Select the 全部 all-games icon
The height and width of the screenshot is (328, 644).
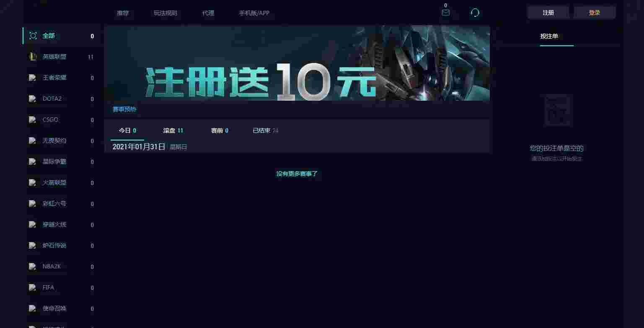[33, 36]
